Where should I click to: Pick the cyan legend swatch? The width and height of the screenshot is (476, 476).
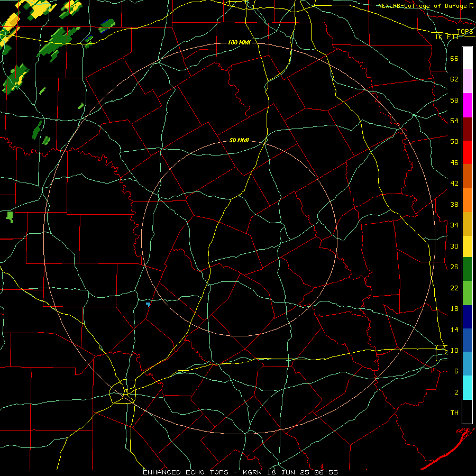(467, 388)
